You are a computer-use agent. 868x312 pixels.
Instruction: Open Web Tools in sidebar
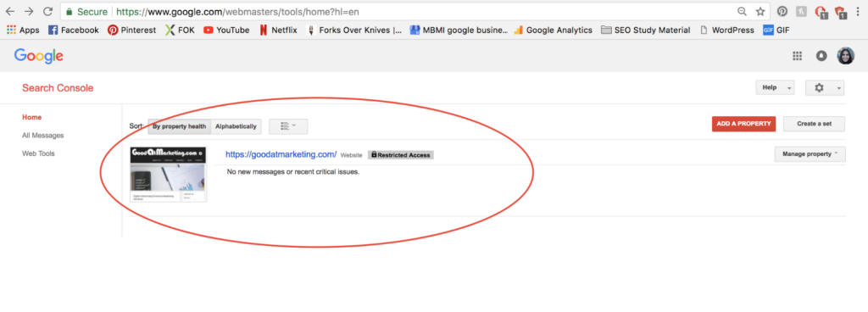38,153
